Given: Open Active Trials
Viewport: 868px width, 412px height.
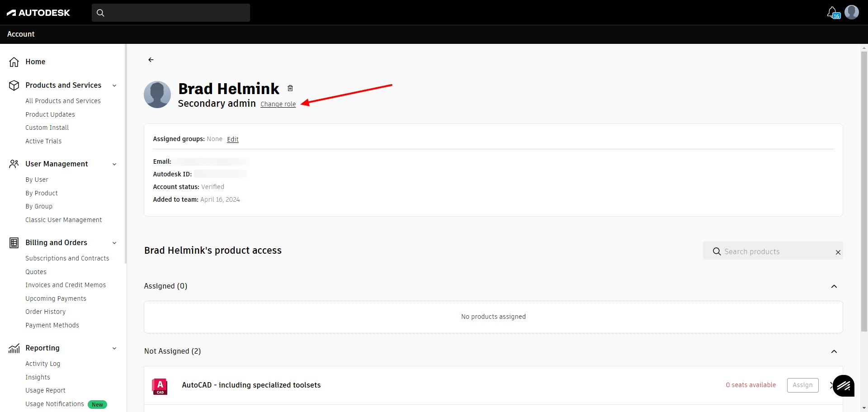Looking at the screenshot, I should tap(43, 141).
